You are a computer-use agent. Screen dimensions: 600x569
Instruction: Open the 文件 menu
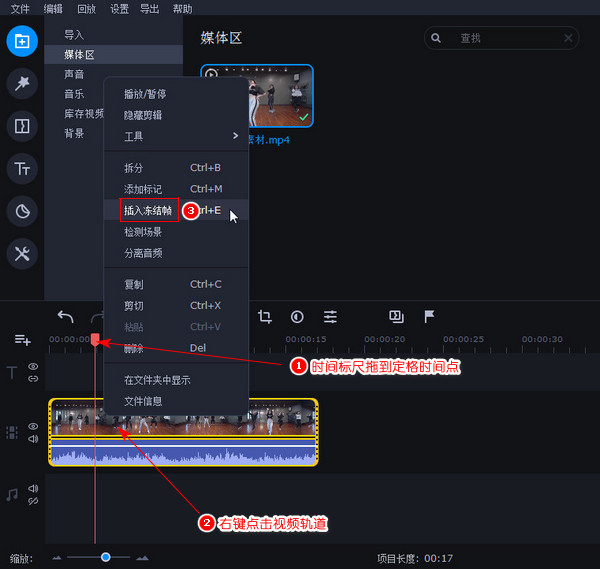[x=20, y=8]
